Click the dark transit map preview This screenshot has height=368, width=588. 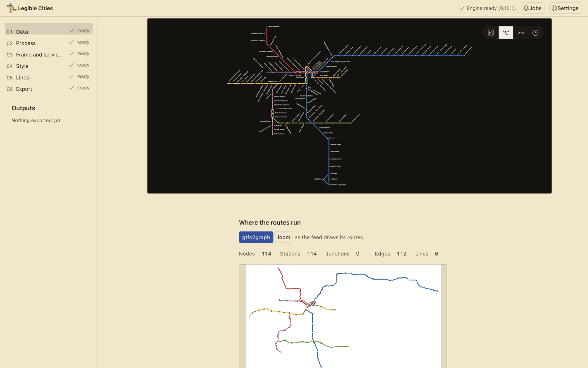coord(349,106)
